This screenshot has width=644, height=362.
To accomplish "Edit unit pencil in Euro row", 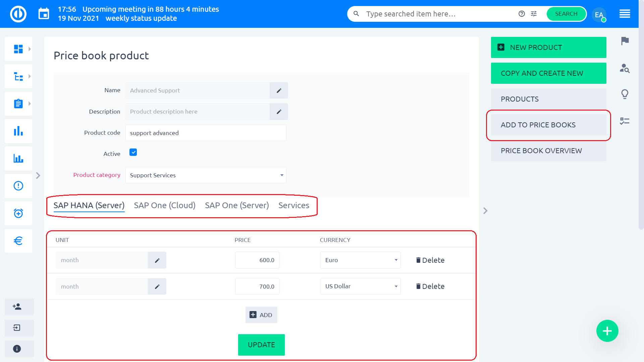I will [x=157, y=260].
